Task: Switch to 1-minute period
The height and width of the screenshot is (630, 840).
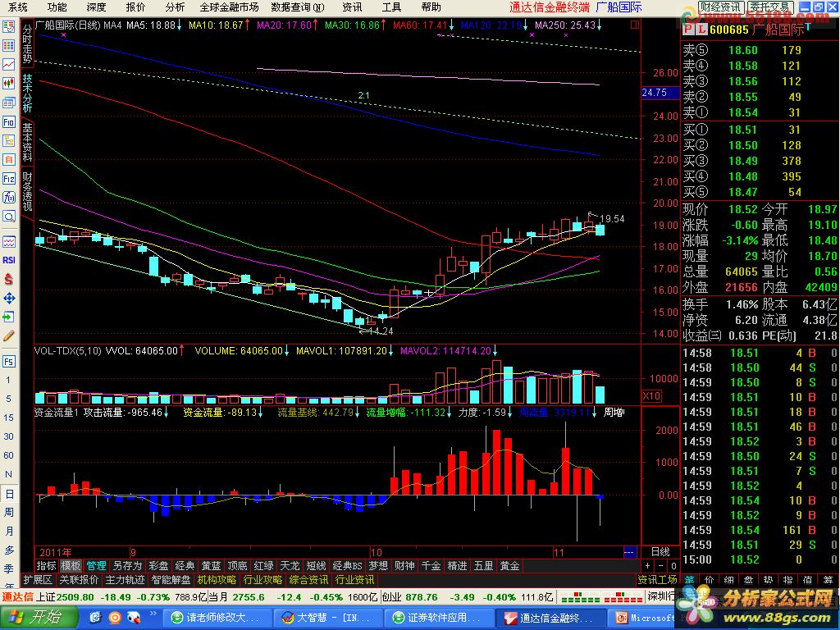Action: coord(8,380)
